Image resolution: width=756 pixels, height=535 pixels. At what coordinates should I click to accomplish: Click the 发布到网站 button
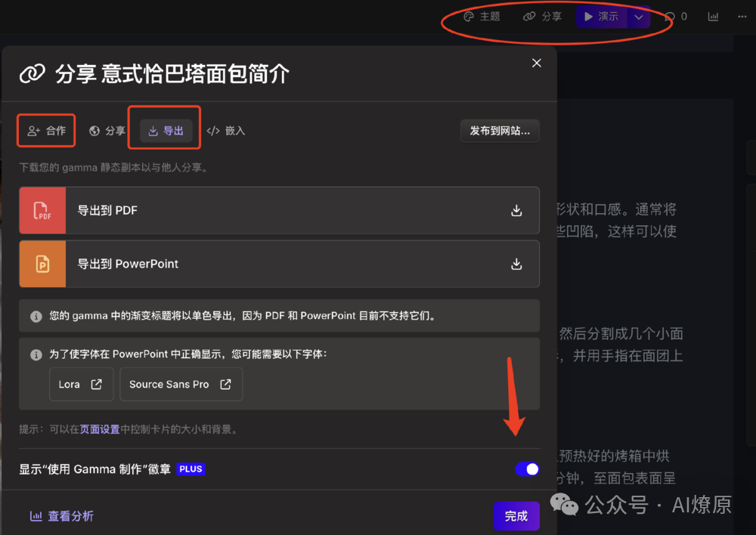(x=500, y=130)
